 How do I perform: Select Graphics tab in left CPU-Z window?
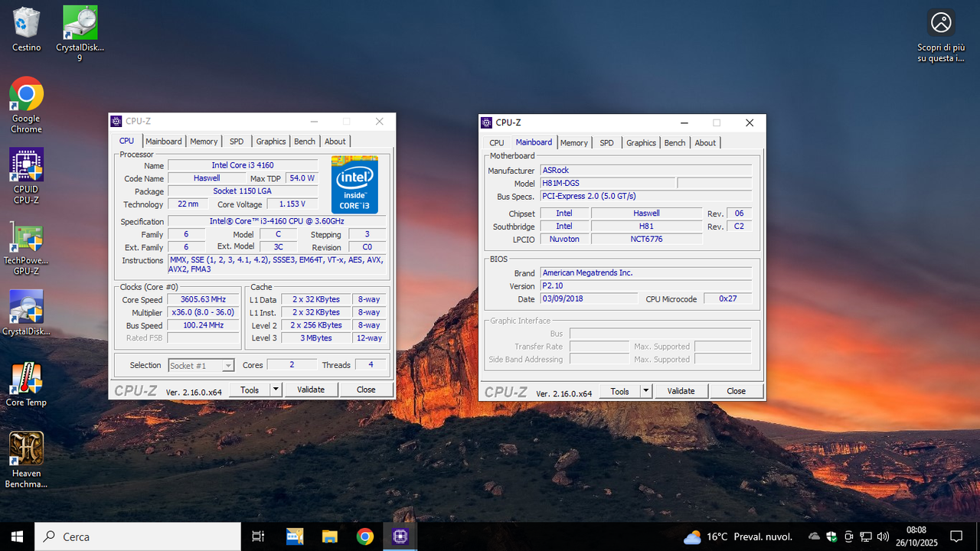(271, 142)
